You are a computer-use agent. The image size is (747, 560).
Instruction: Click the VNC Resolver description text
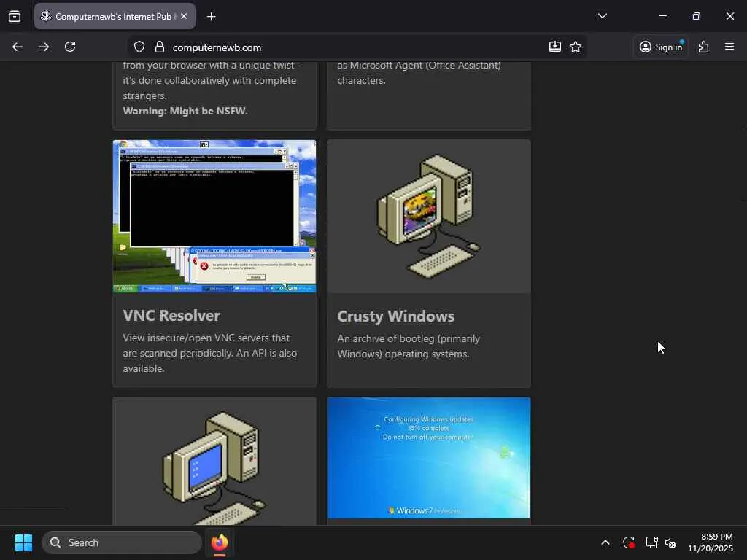tap(210, 353)
